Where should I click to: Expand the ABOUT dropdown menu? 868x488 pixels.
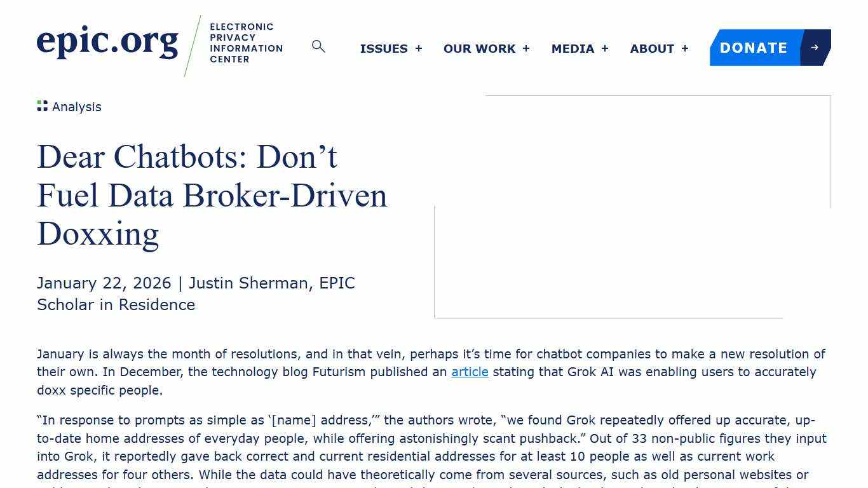point(652,48)
